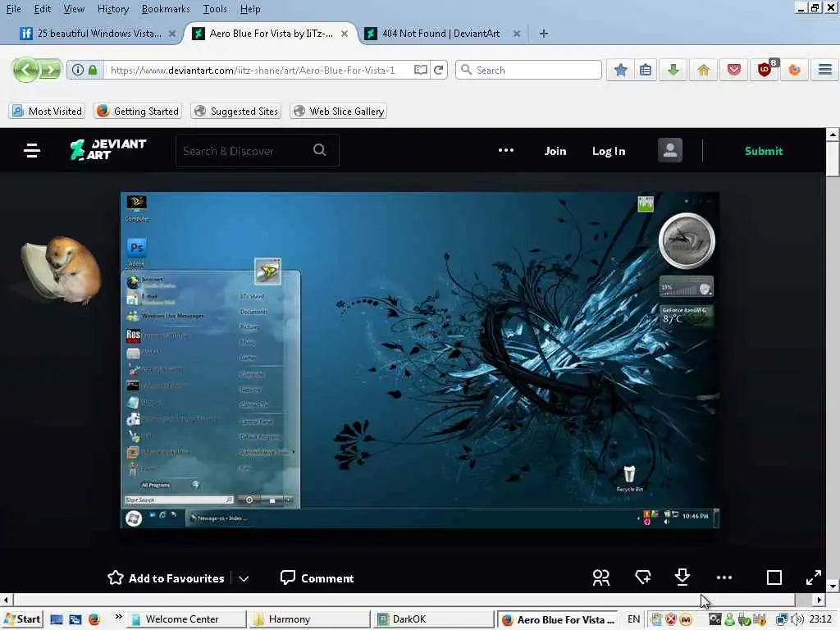Open Suggested Sites bookmark
The height and width of the screenshot is (630, 840).
pos(236,111)
